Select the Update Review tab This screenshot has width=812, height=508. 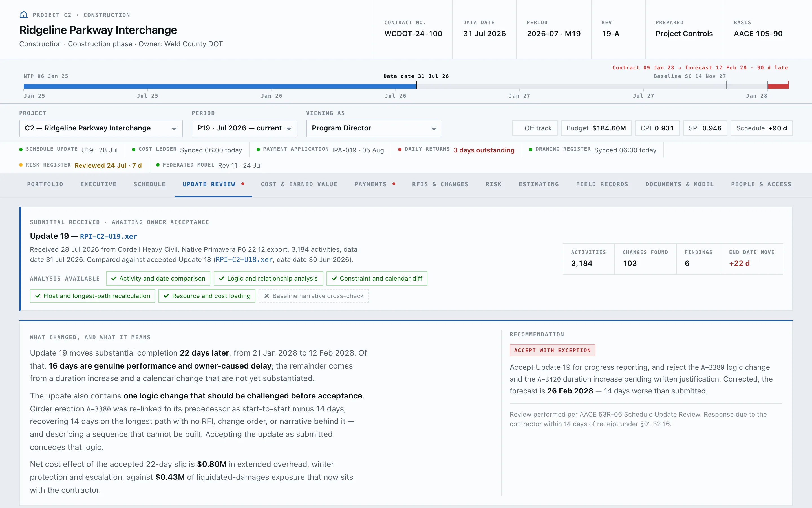pos(213,185)
